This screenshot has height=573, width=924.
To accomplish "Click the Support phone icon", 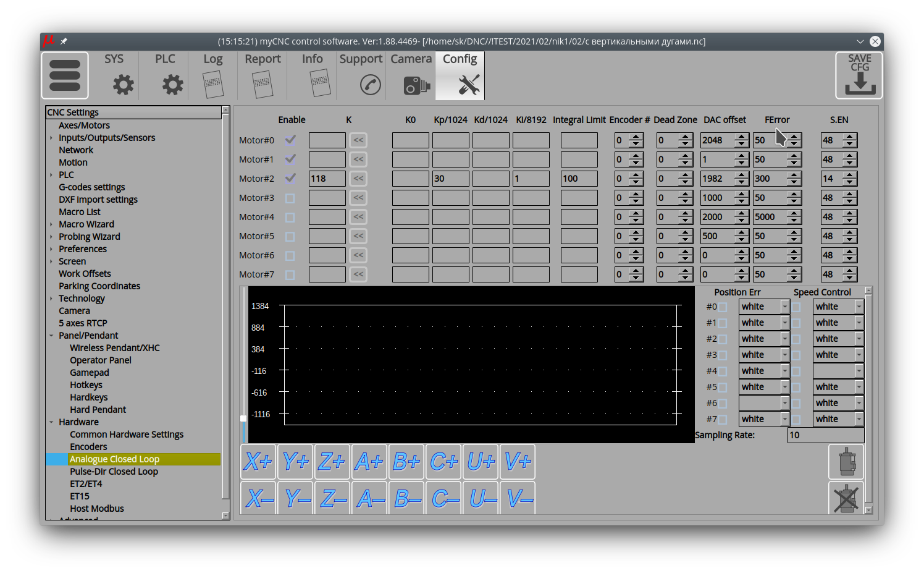I will point(370,85).
